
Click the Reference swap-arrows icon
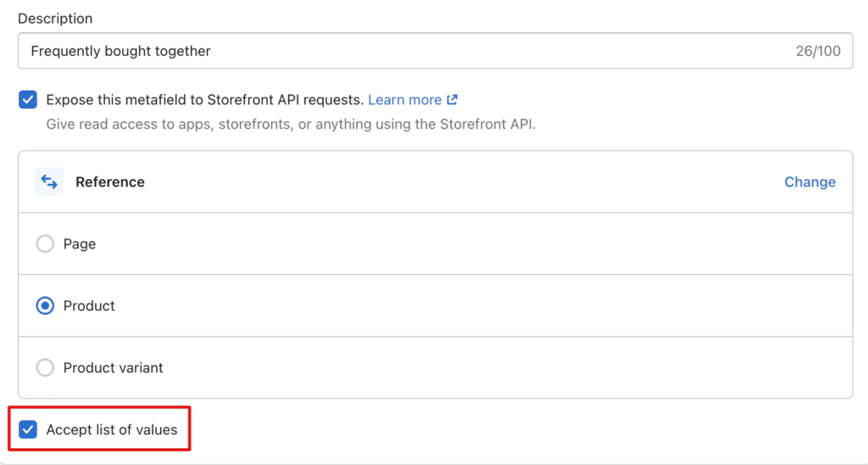coord(49,182)
